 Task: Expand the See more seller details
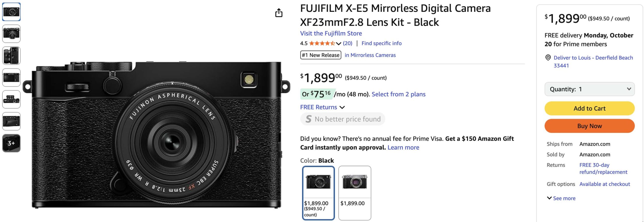[x=561, y=198]
